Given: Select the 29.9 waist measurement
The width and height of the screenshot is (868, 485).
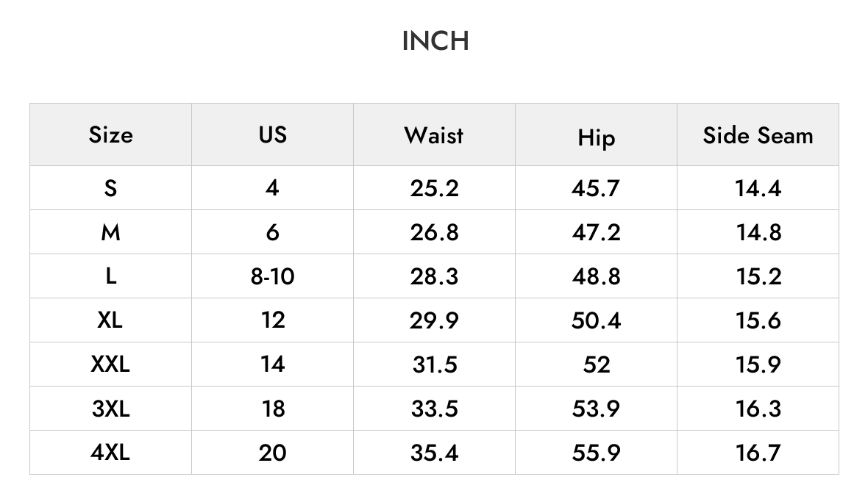Looking at the screenshot, I should point(434,320).
